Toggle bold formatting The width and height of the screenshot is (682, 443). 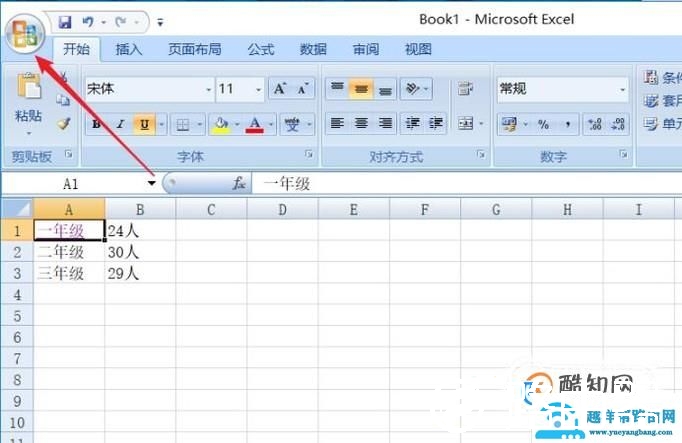97,124
